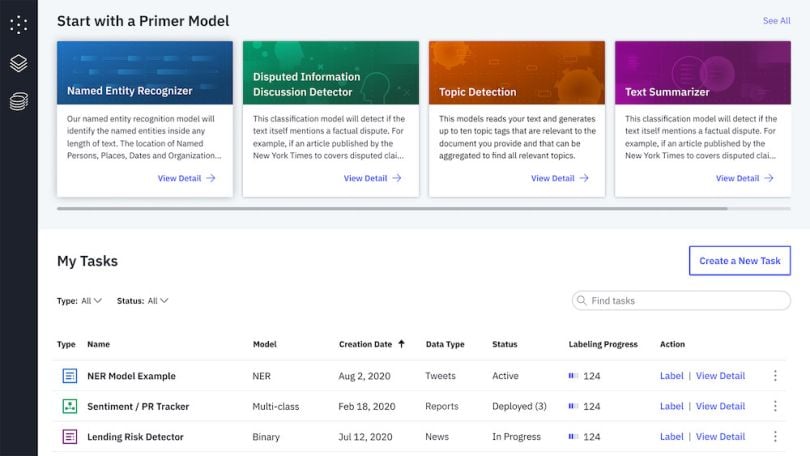
Task: Open See All primer models link
Action: (x=776, y=21)
